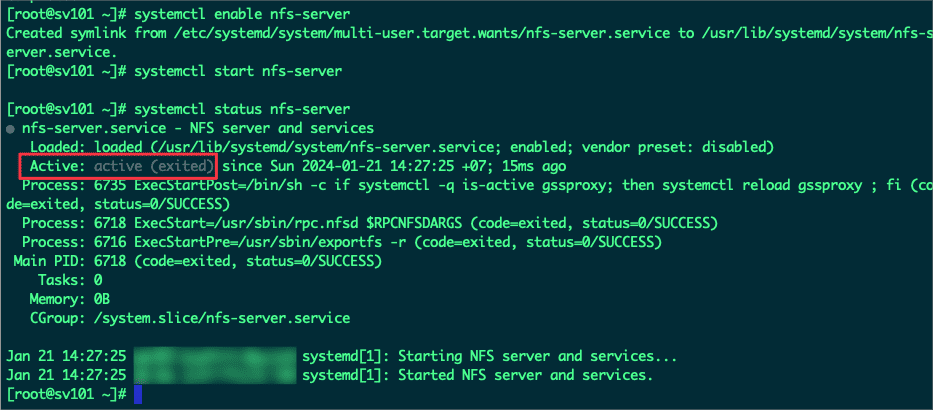The height and width of the screenshot is (410, 933).
Task: Click the 'Tasks: 0' line
Action: [70, 280]
